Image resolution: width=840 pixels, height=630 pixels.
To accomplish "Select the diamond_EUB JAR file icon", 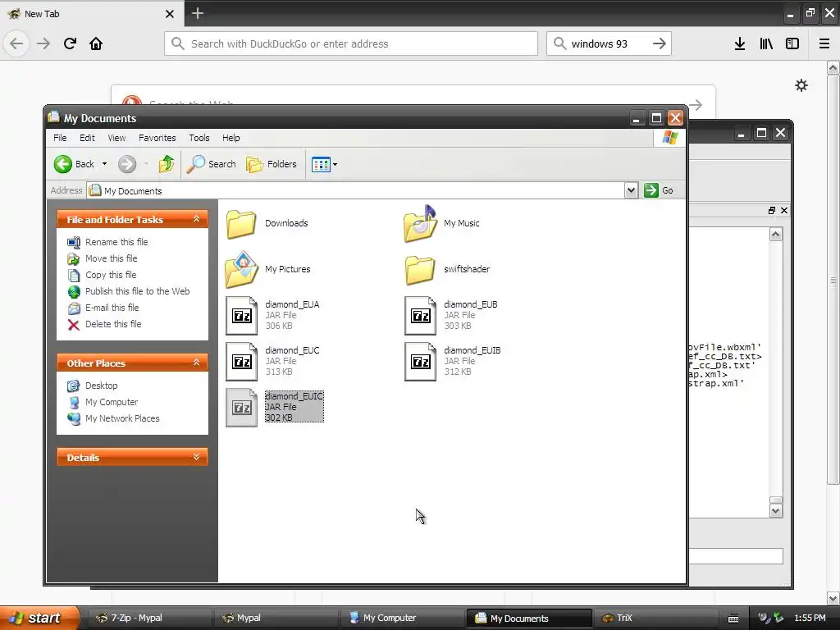I will [x=421, y=316].
